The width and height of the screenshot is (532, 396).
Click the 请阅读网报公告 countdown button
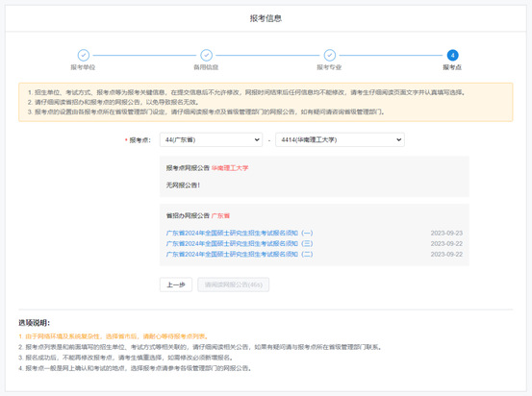click(234, 285)
